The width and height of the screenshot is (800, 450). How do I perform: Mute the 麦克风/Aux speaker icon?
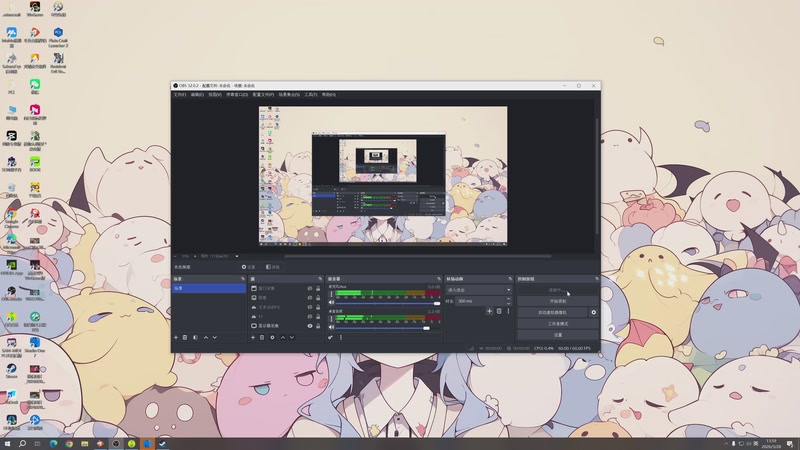(x=331, y=303)
